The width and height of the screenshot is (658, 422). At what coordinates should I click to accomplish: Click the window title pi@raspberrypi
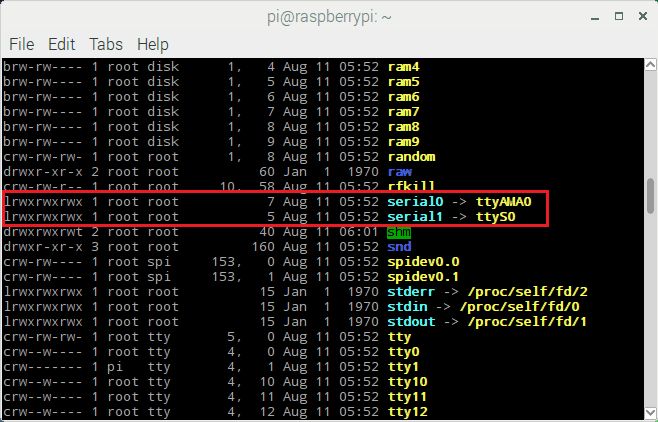pyautogui.click(x=329, y=18)
